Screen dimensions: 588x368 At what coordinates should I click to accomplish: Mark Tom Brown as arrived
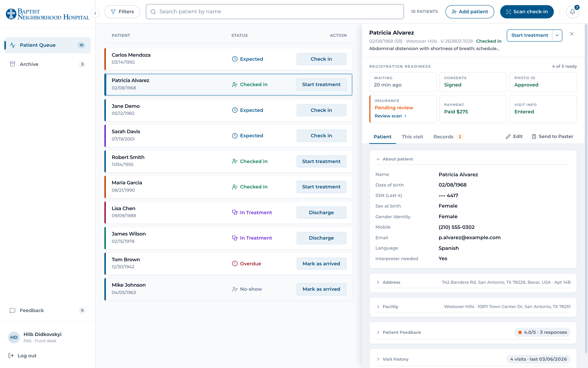pos(321,264)
